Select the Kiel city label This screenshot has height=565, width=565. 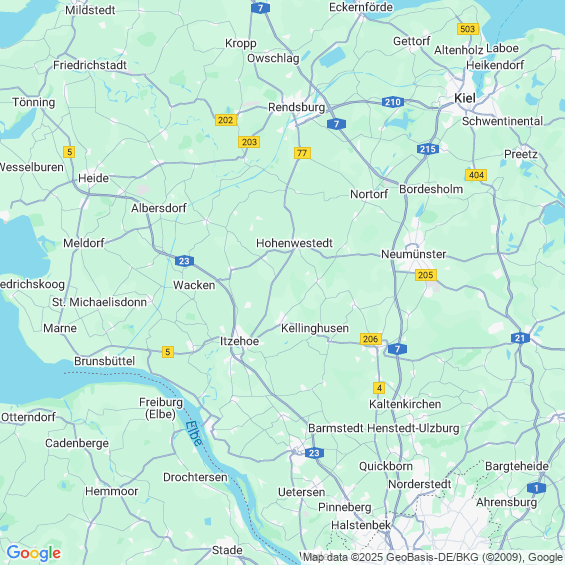(x=465, y=98)
